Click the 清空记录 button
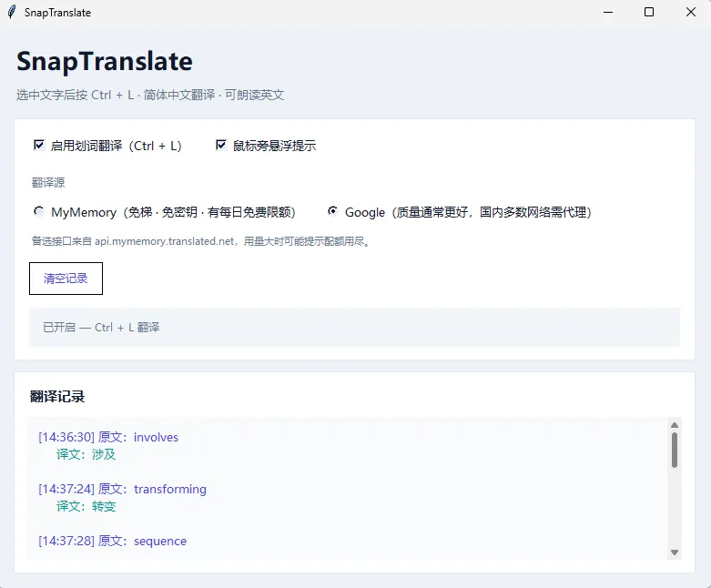This screenshot has height=588, width=711. 66,279
